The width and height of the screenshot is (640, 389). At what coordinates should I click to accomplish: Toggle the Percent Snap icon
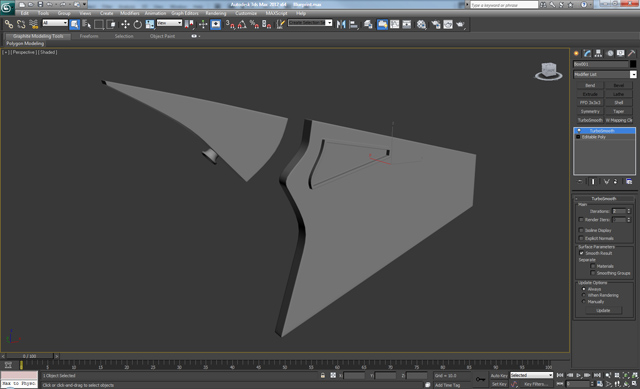coord(254,24)
